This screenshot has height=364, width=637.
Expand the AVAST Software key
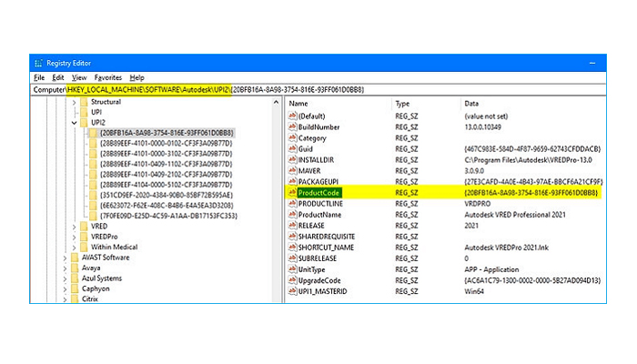(65, 258)
